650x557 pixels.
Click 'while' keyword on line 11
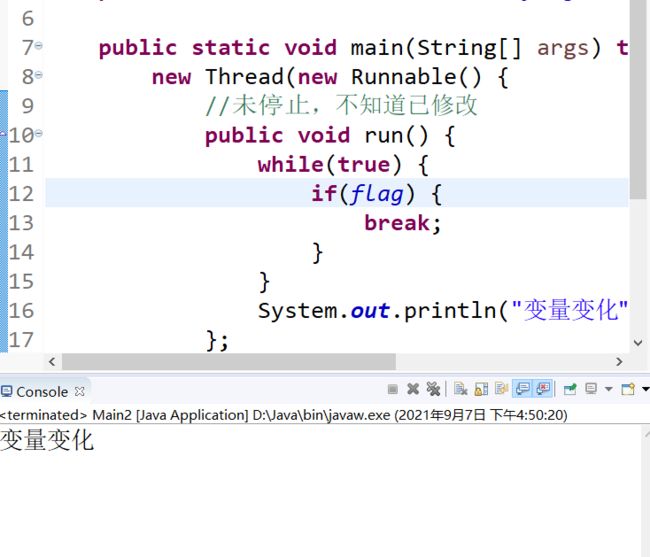click(290, 165)
